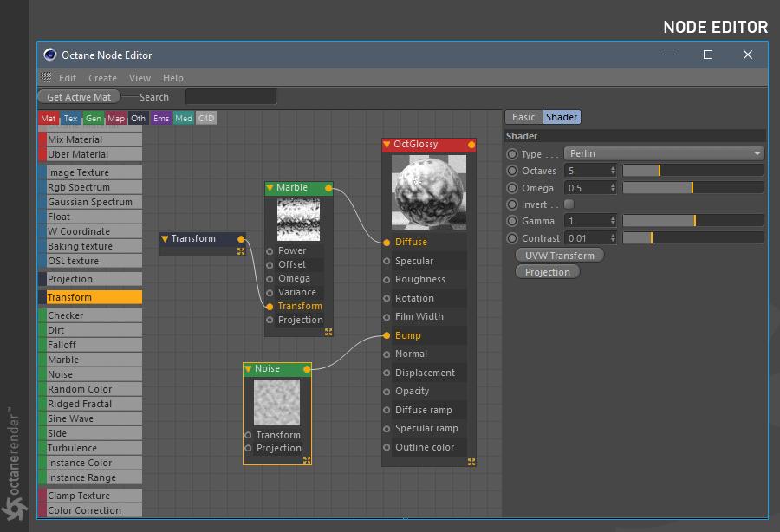Collapse the OctGlossy node

pos(387,145)
